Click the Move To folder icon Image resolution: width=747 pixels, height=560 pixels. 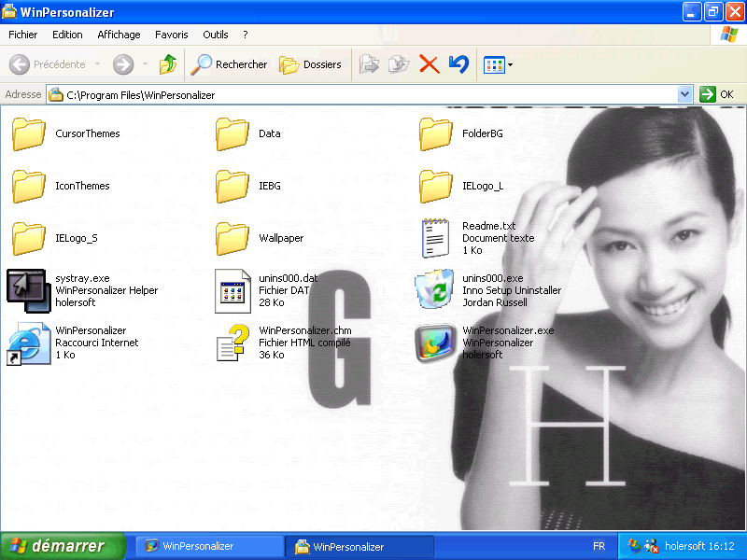pos(369,64)
